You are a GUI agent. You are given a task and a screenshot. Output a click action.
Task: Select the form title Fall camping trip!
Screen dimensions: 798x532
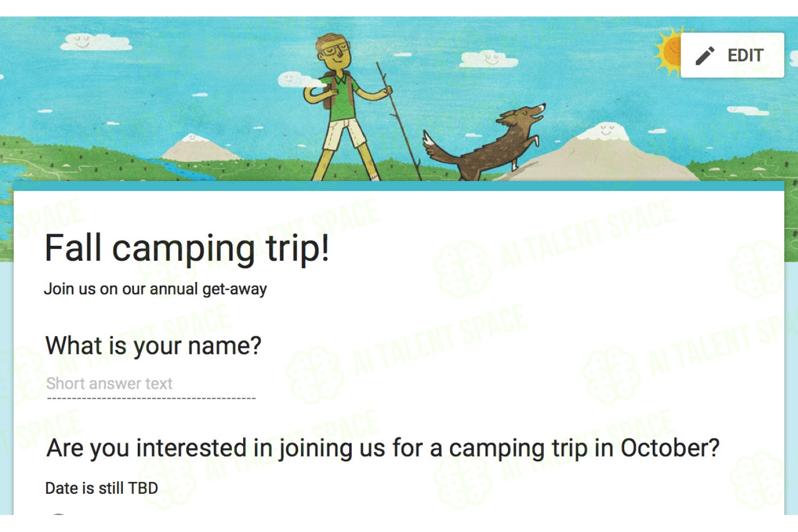187,248
